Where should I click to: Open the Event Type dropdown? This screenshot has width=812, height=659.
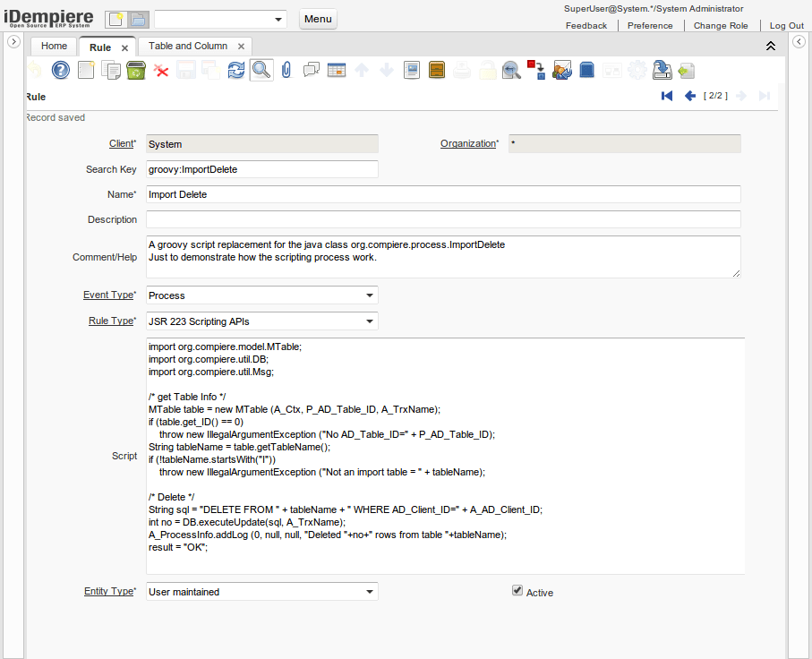coord(369,295)
